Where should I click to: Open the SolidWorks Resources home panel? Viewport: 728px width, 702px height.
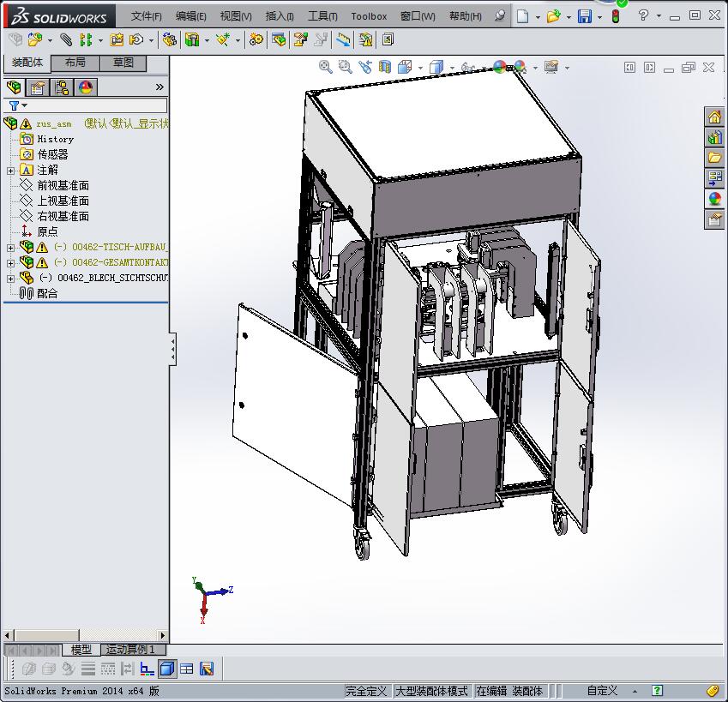click(714, 117)
